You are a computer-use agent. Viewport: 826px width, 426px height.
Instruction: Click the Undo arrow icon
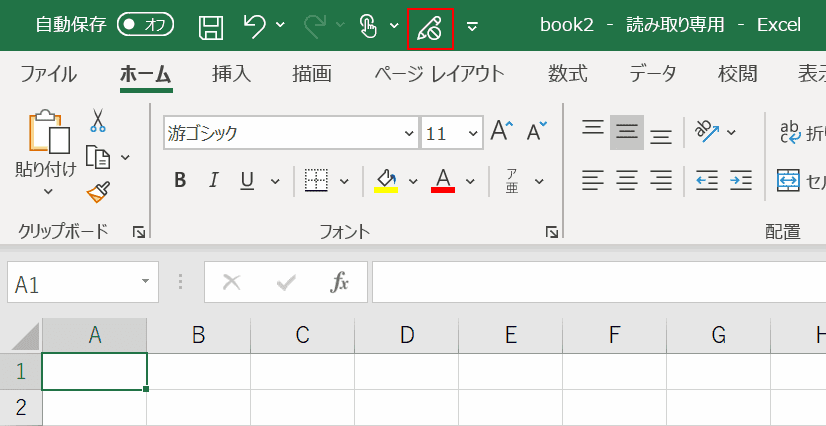tap(255, 25)
